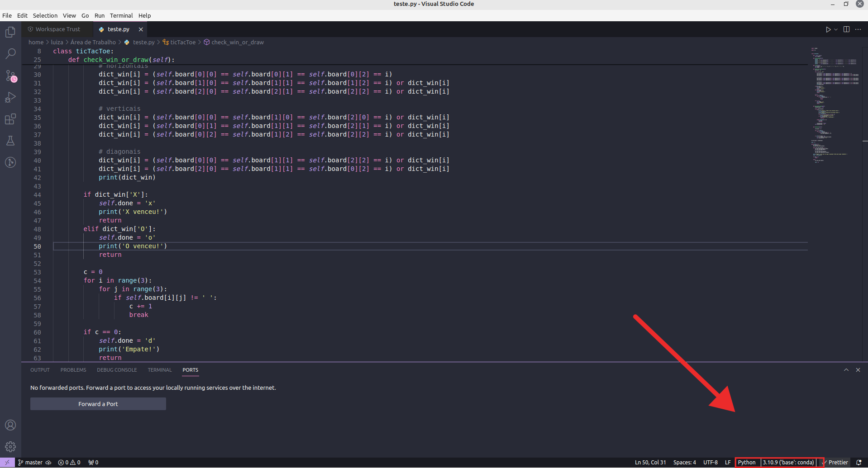Open the Testing beaker view
This screenshot has height=468, width=868.
(10, 141)
